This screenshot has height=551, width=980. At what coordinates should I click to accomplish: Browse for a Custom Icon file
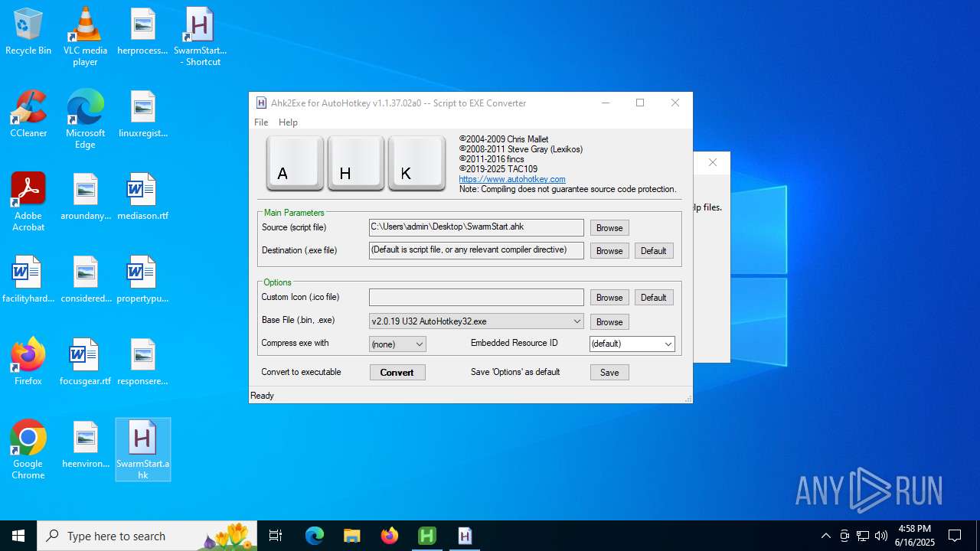609,298
